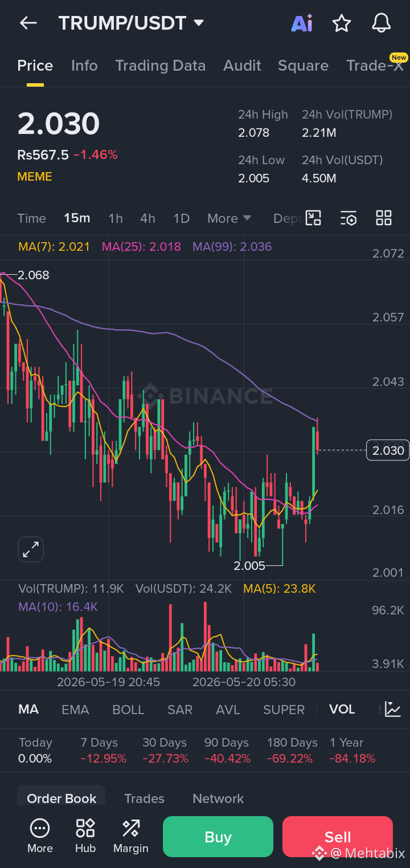The width and height of the screenshot is (410, 868).
Task: Tap the 1 Year -84.18% performance
Action: [352, 751]
